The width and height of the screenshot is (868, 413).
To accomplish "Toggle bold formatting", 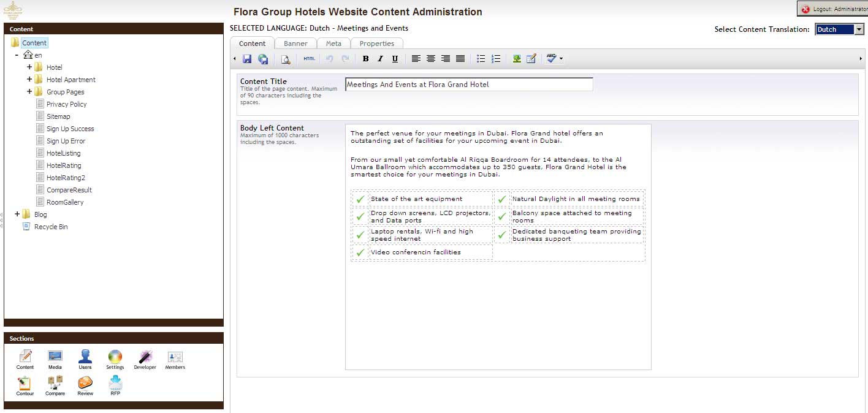I will 365,59.
